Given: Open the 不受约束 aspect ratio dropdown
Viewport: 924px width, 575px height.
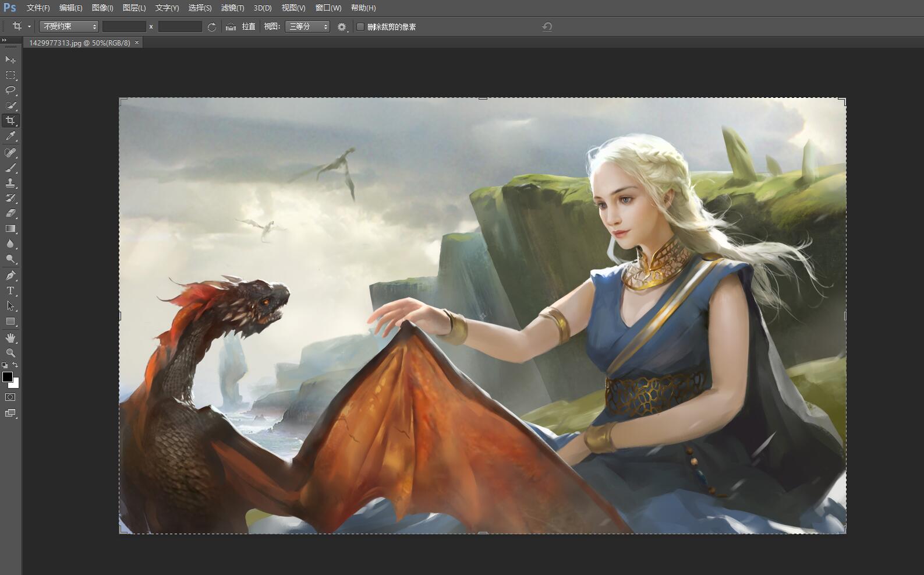Looking at the screenshot, I should pos(69,27).
